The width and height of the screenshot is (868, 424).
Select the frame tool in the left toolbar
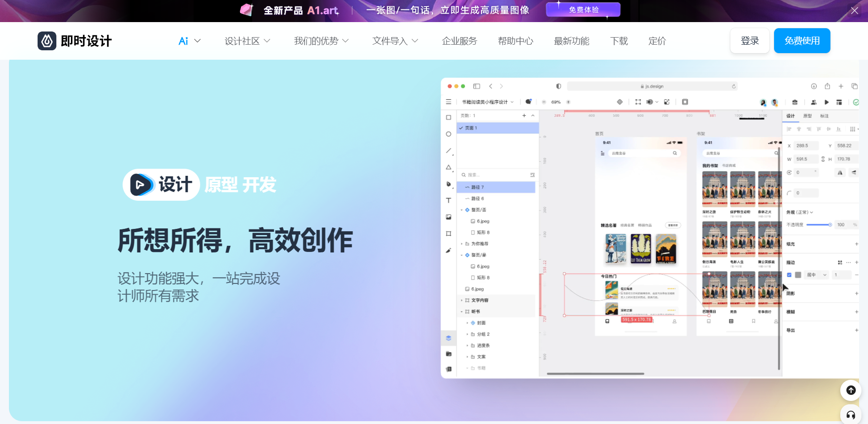[x=449, y=234]
